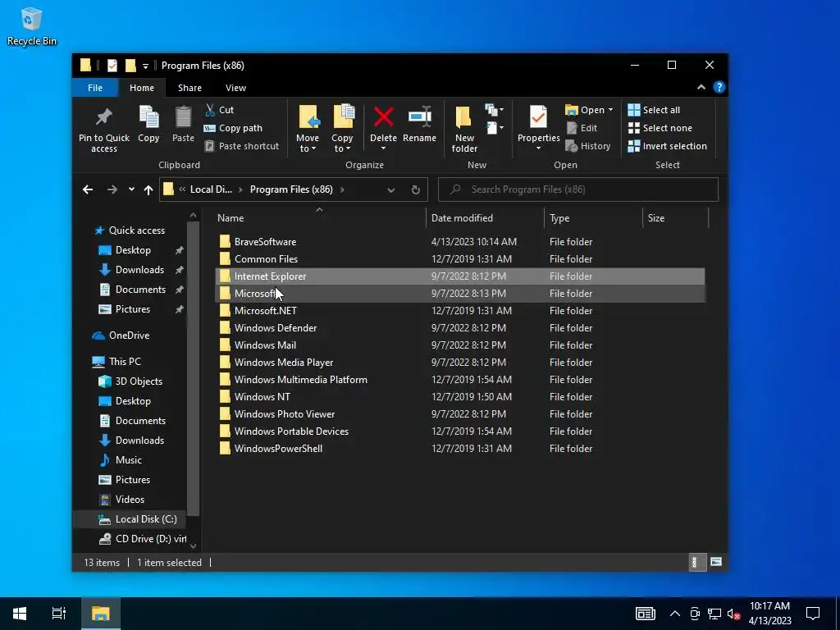Expand the address bar history dropdown
840x630 pixels.
point(391,190)
